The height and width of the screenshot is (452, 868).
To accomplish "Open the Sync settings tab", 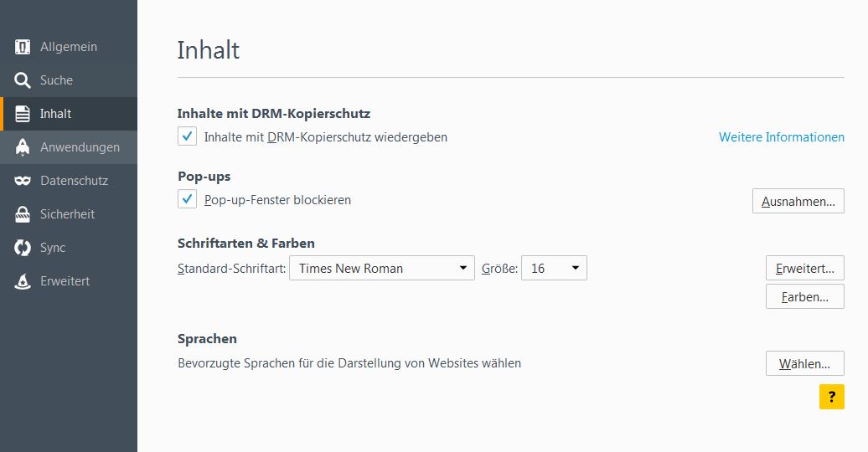I will pos(53,248).
